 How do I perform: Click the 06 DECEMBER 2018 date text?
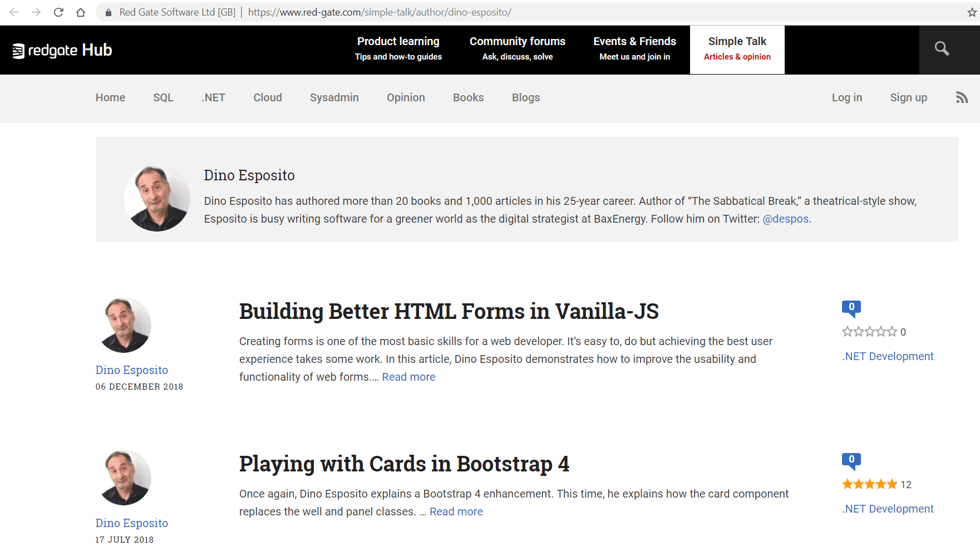tap(139, 387)
